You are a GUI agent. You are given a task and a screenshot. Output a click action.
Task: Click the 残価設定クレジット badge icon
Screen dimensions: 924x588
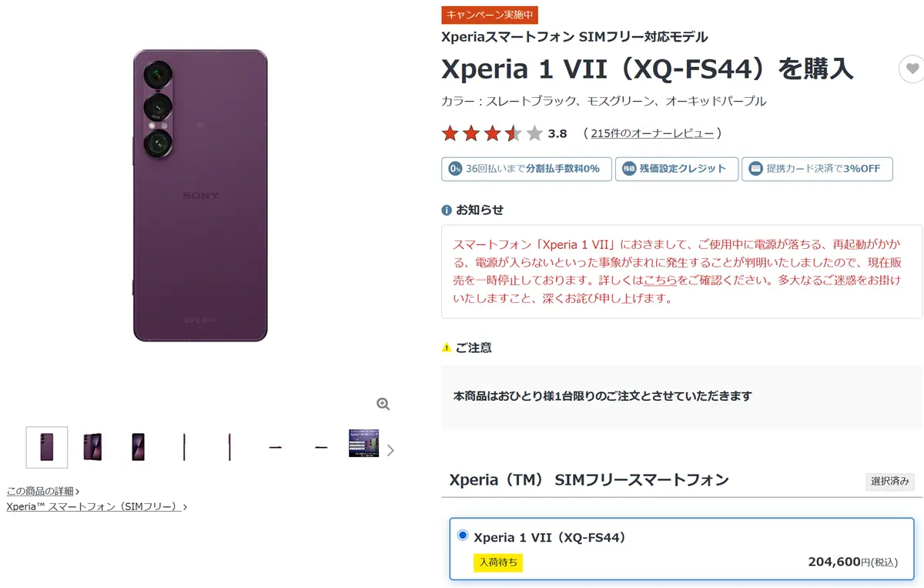629,169
